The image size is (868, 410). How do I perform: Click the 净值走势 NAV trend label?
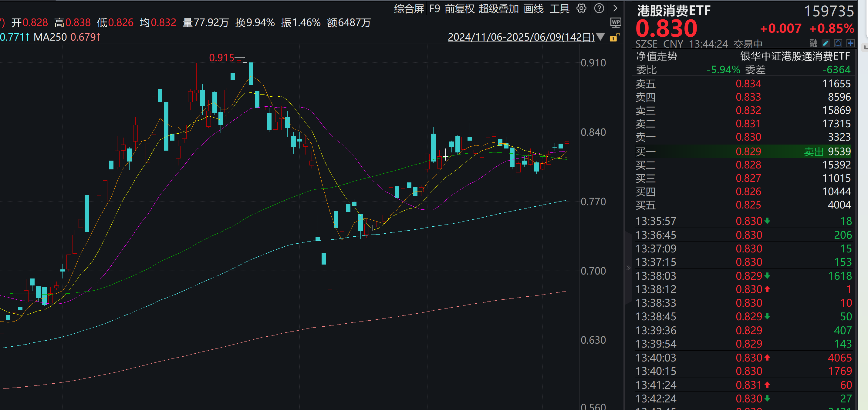(x=657, y=56)
